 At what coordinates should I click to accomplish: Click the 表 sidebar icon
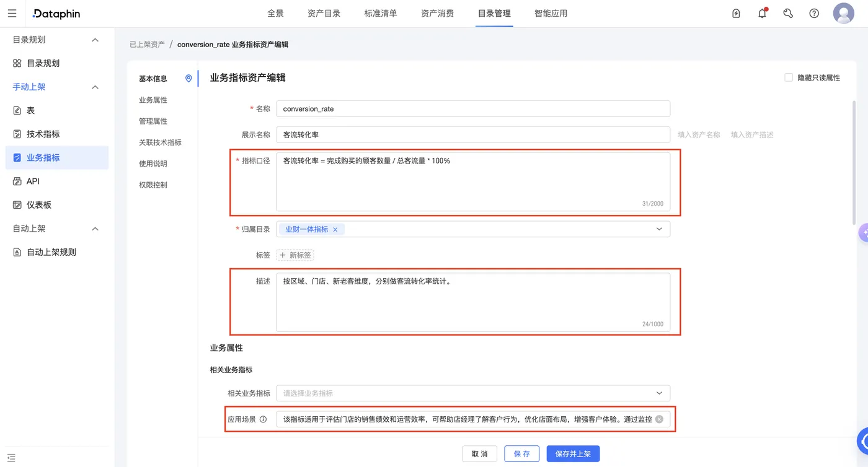[x=17, y=110]
